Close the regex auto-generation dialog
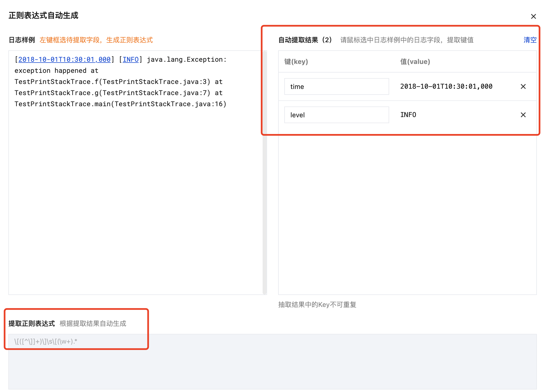 (x=533, y=17)
